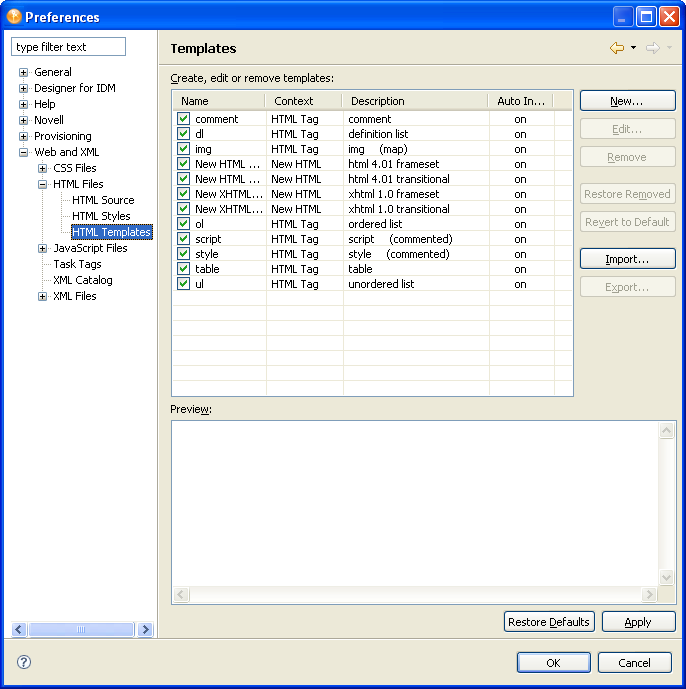
Task: Select the Novell preferences category
Action: tap(49, 120)
